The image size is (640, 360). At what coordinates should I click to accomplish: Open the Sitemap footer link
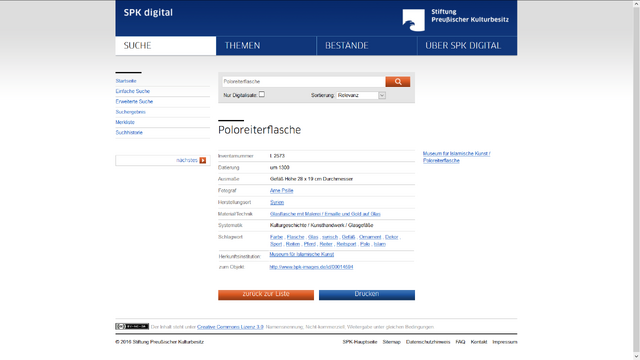[x=391, y=342]
